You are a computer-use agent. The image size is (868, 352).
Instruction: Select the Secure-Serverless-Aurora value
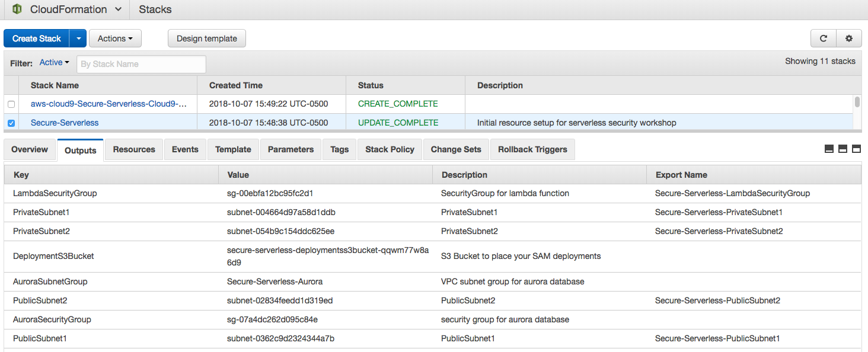pyautogui.click(x=275, y=281)
